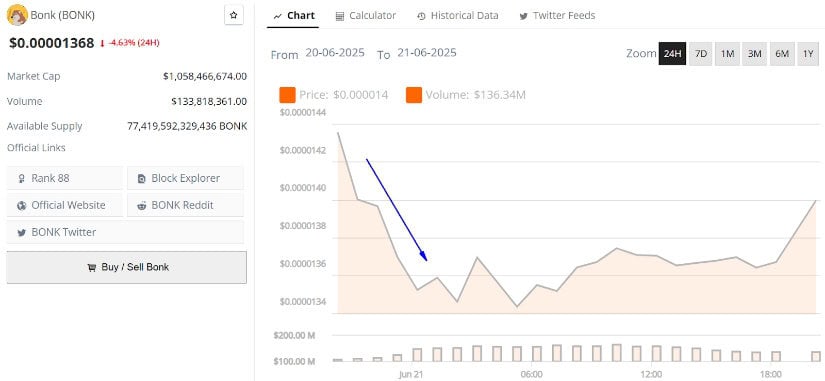
Task: Click the -4.63% (24H) change value
Action: 134,43
